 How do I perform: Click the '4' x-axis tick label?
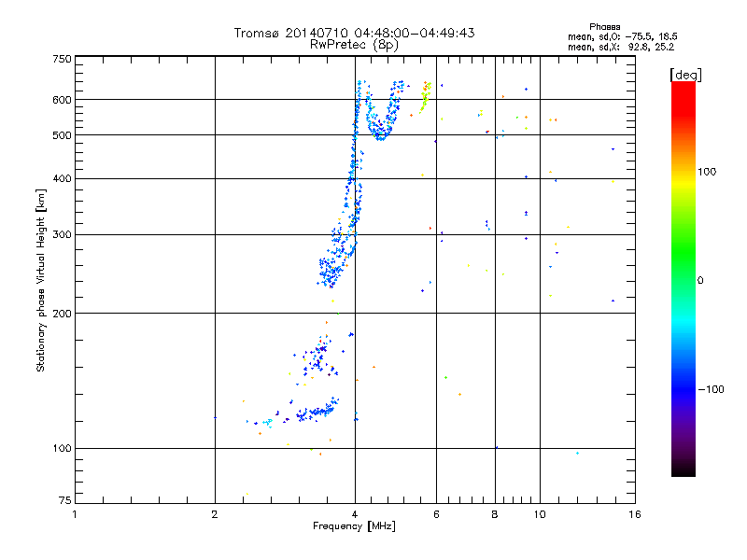355,514
